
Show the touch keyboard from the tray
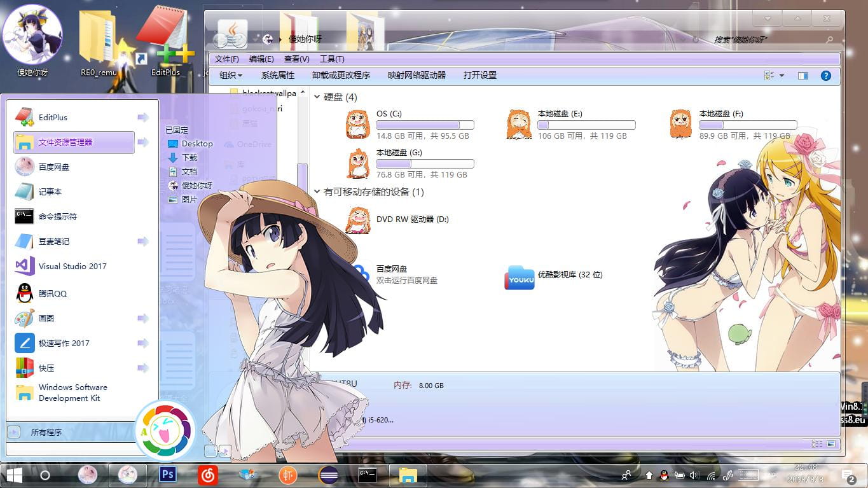click(x=748, y=475)
